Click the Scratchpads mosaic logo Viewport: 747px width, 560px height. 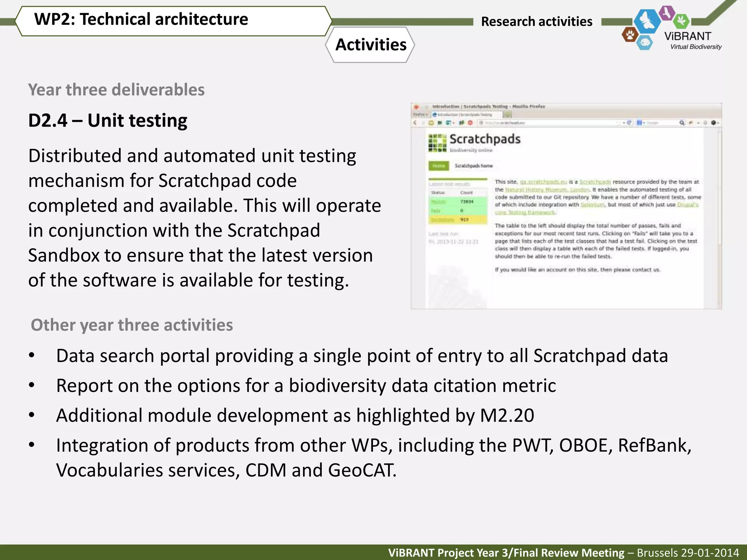[437, 143]
